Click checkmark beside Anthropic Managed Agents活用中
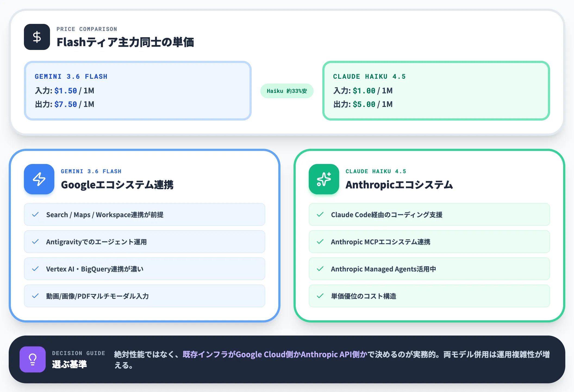The width and height of the screenshot is (574, 392). [320, 269]
